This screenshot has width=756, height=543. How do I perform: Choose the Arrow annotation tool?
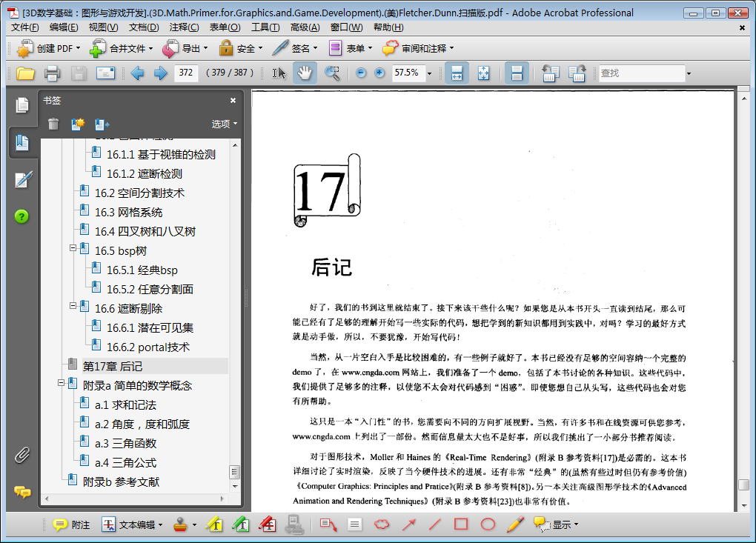pos(408,524)
